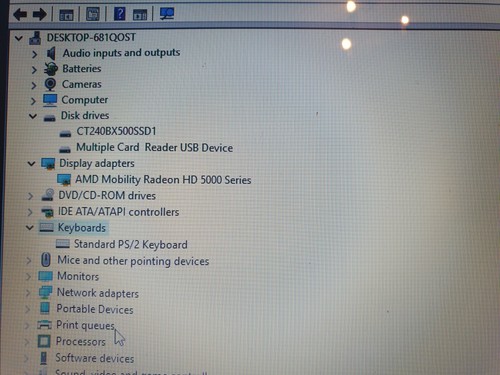Select the Portable Devices label
The height and width of the screenshot is (375, 500).
point(95,309)
